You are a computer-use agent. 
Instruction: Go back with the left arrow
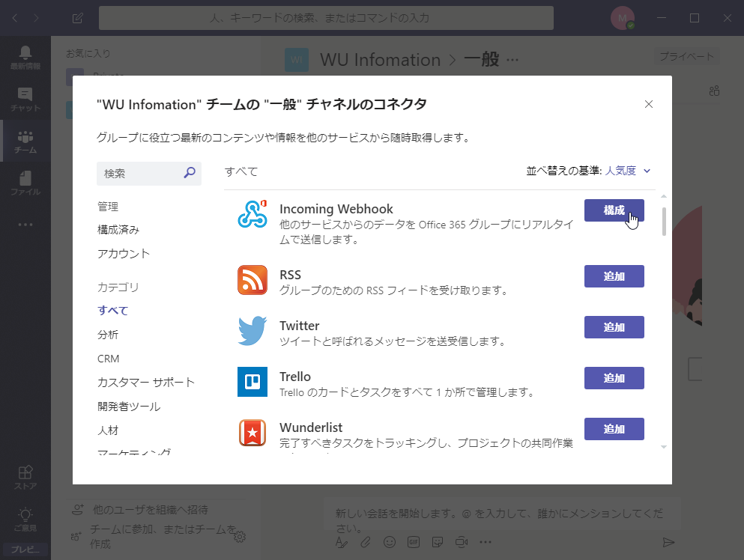click(15, 18)
